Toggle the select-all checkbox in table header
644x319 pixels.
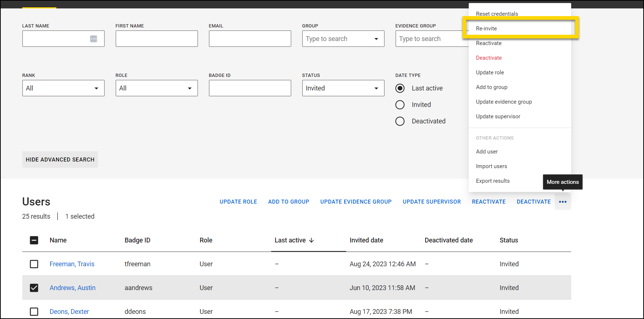[34, 240]
